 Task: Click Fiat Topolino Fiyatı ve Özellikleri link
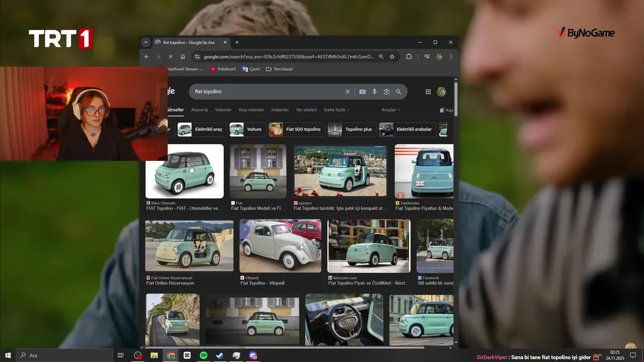pyautogui.click(x=368, y=283)
